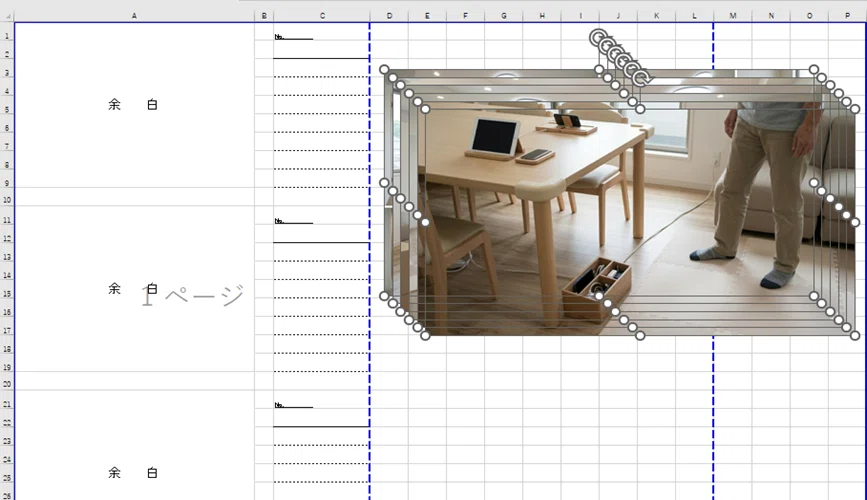Select column E header

point(427,16)
